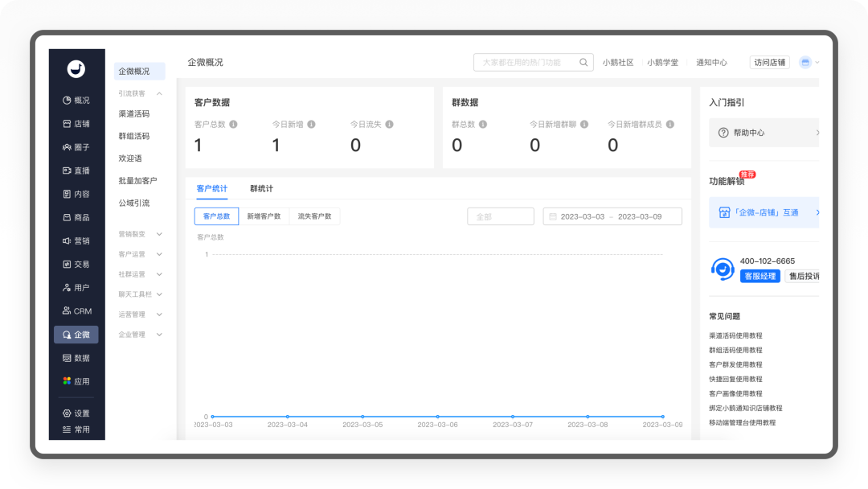
Task: Collapse the 引流获客 menu group
Action: [x=159, y=94]
